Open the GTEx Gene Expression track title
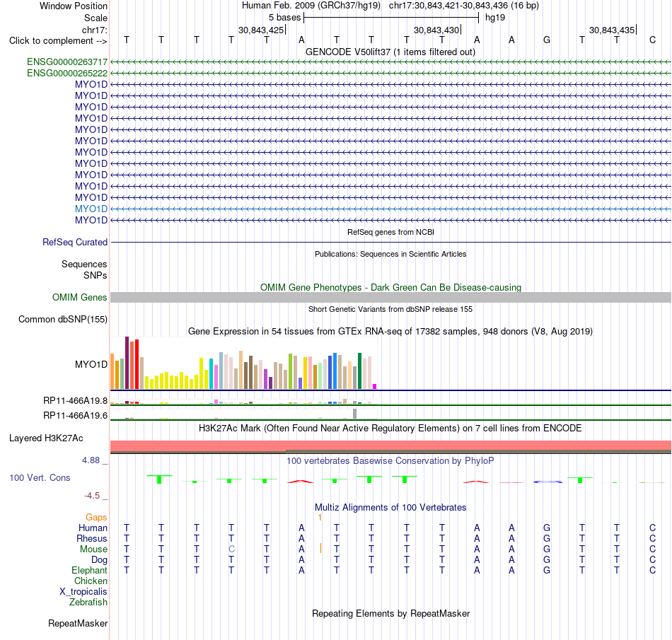The height and width of the screenshot is (640, 672). click(390, 332)
